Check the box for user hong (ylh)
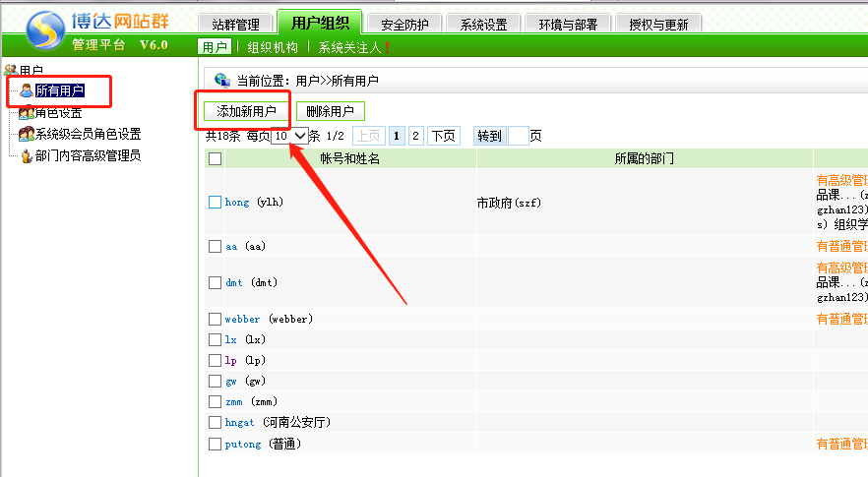Viewport: 868px width, 477px height. pos(216,203)
